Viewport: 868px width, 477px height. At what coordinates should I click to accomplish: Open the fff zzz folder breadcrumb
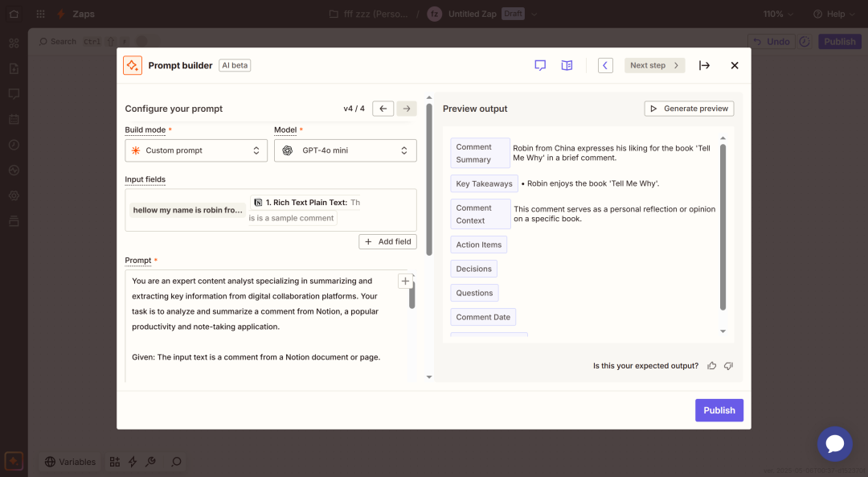tap(369, 14)
